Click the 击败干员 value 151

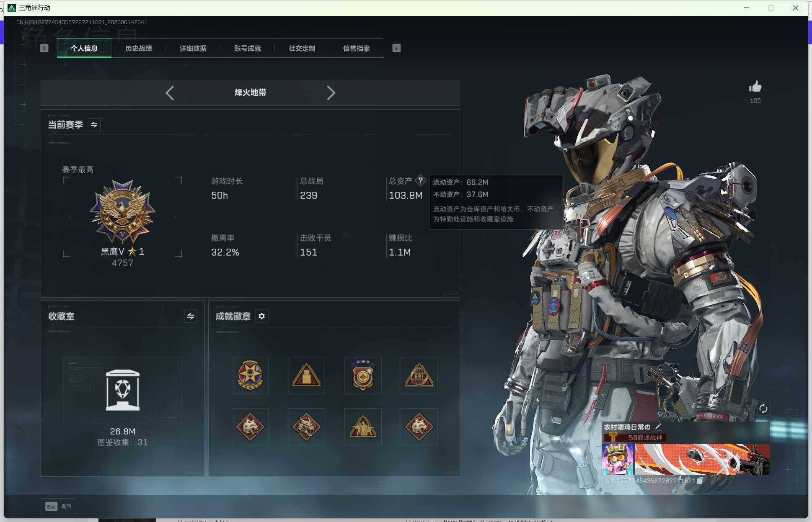[x=308, y=252]
